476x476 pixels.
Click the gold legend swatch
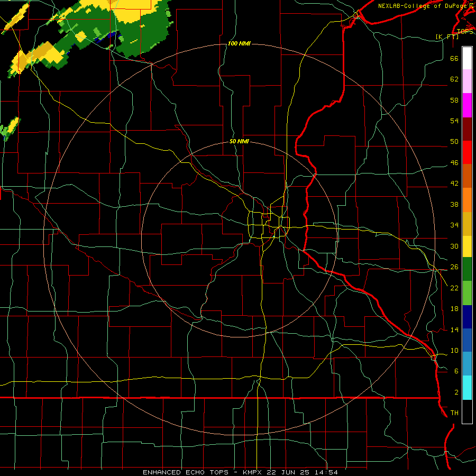pos(467,224)
